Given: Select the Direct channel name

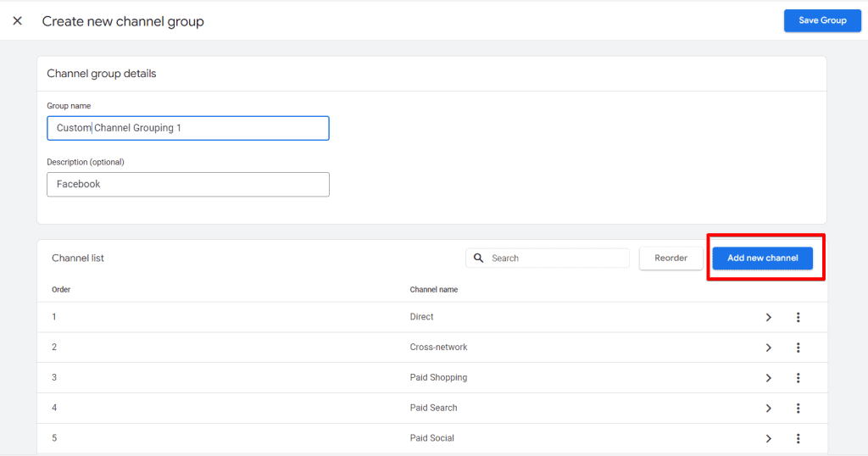Looking at the screenshot, I should pos(421,317).
